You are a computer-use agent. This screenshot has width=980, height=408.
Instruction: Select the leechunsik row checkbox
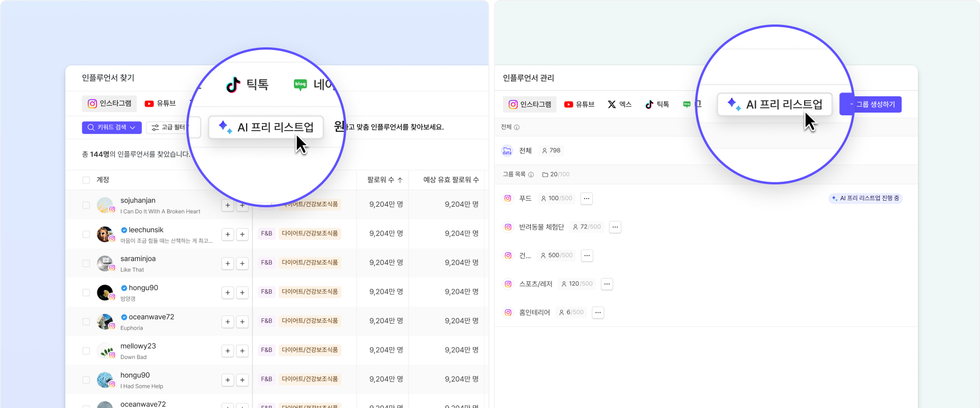[x=86, y=234]
